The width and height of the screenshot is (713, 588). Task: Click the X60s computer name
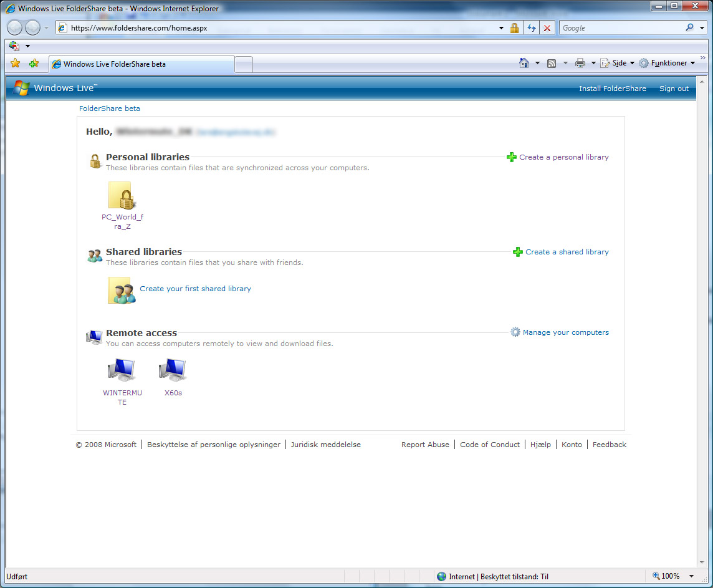(173, 393)
